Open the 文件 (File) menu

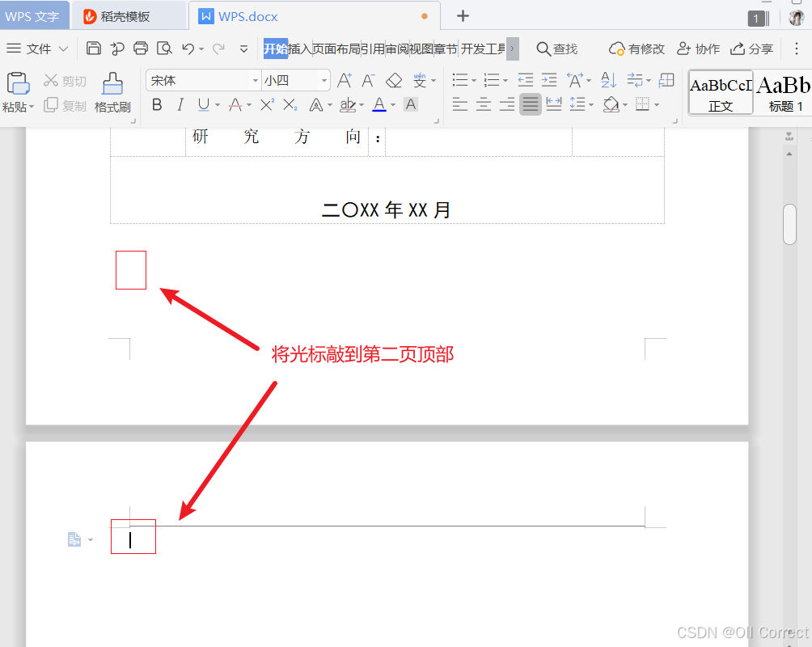[x=37, y=49]
